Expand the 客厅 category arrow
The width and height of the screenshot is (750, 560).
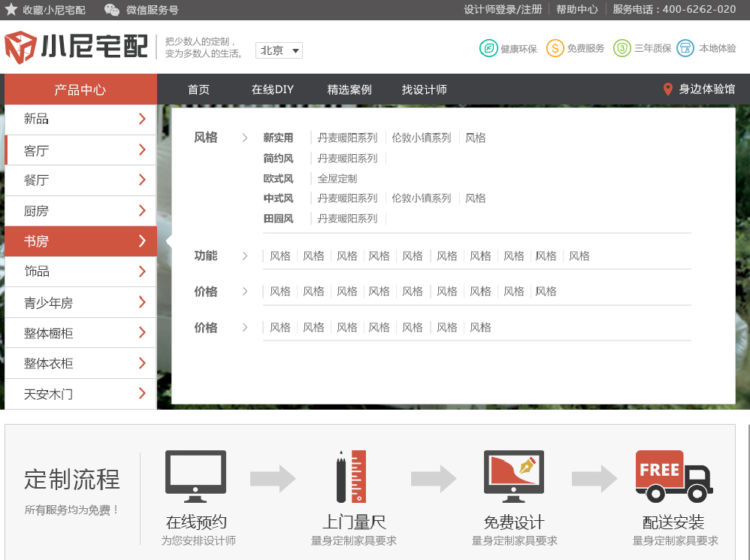(142, 150)
